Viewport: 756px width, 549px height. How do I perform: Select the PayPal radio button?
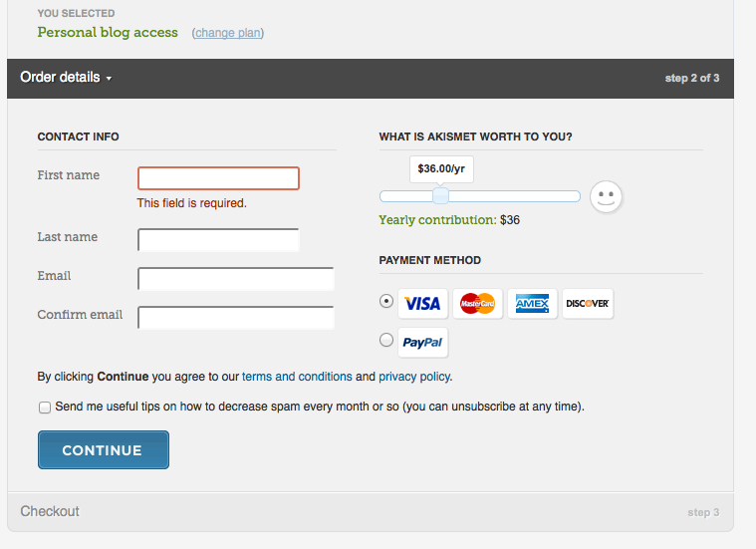coord(386,340)
